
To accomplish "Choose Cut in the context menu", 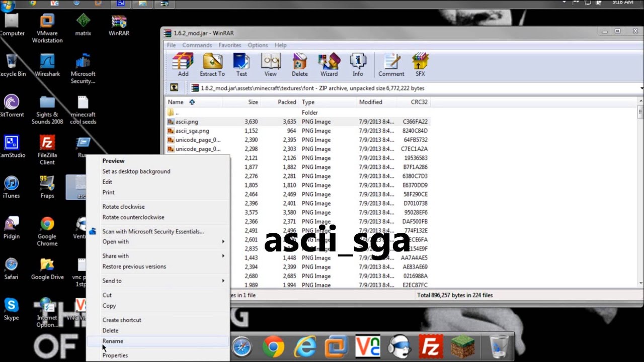I will coord(158,295).
